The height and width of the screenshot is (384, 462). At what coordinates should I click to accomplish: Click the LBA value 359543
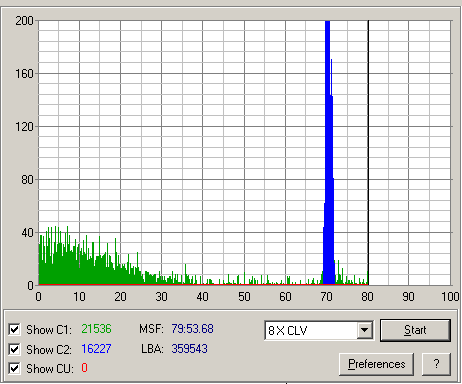pos(189,349)
